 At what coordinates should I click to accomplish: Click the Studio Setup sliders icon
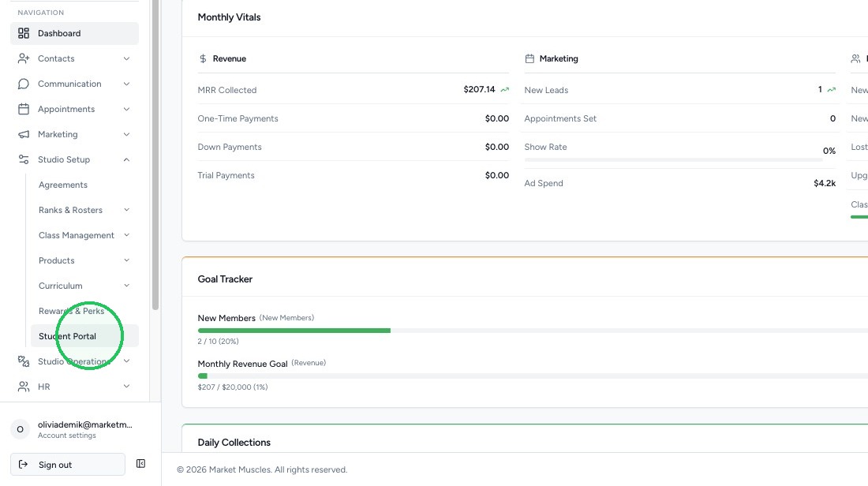[23, 159]
